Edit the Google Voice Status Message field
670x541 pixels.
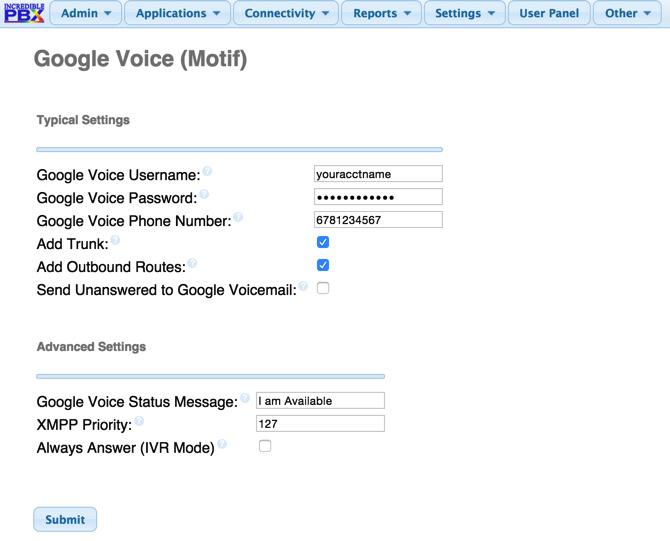(320, 401)
